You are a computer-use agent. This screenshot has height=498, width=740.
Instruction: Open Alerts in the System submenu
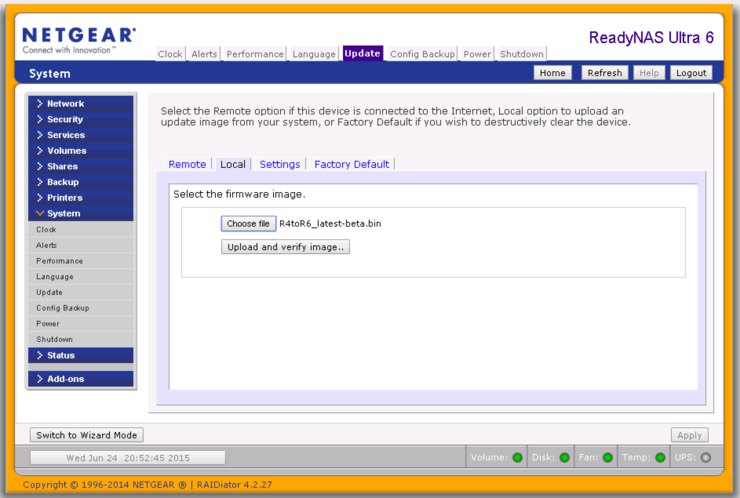pyautogui.click(x=81, y=245)
